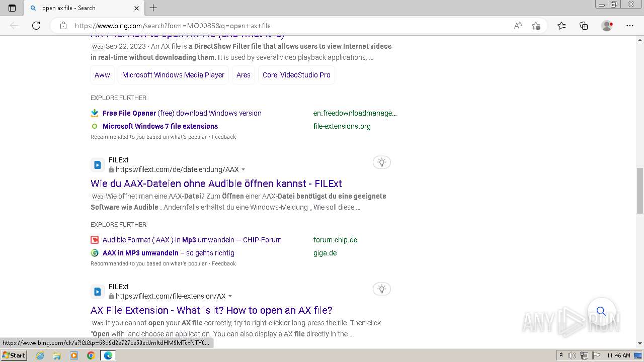Select 'Corel VideoStudio Pro' chip
The height and width of the screenshot is (362, 644).
click(x=296, y=75)
